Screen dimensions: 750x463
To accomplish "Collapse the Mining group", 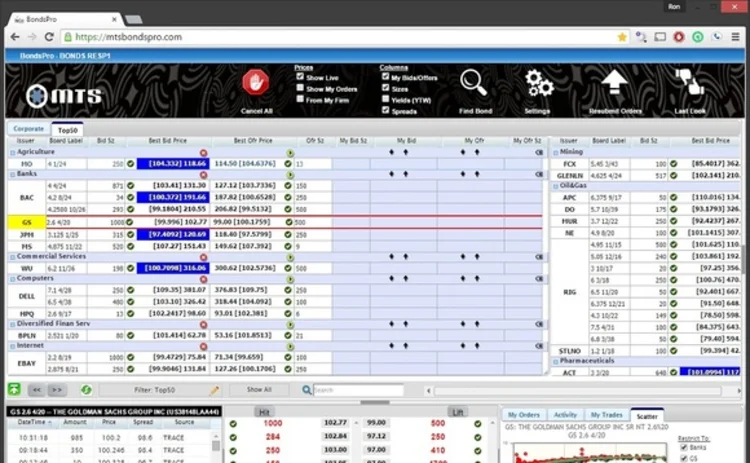I will (556, 153).
